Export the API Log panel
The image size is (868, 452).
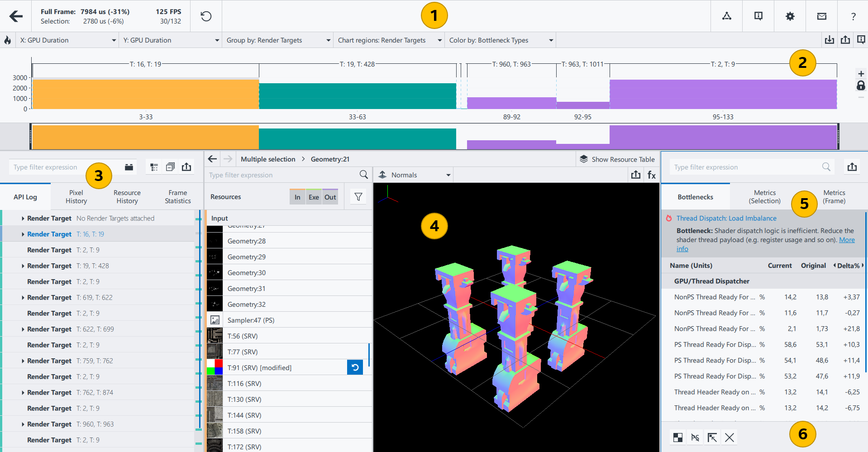pos(186,167)
